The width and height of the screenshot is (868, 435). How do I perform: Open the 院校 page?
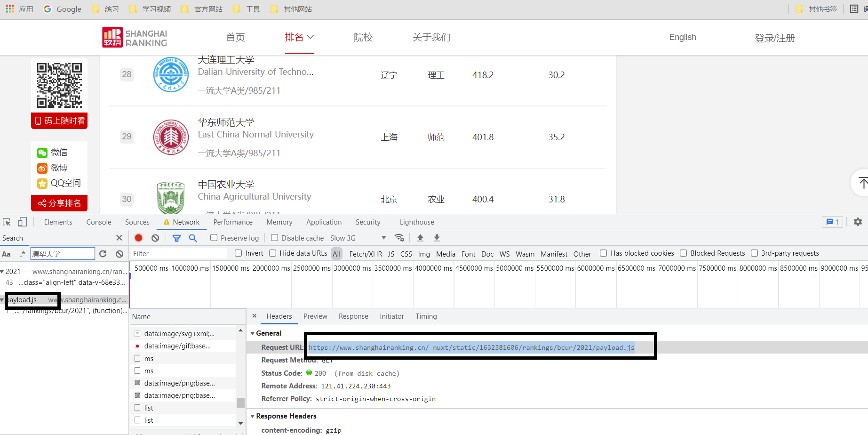tap(363, 37)
